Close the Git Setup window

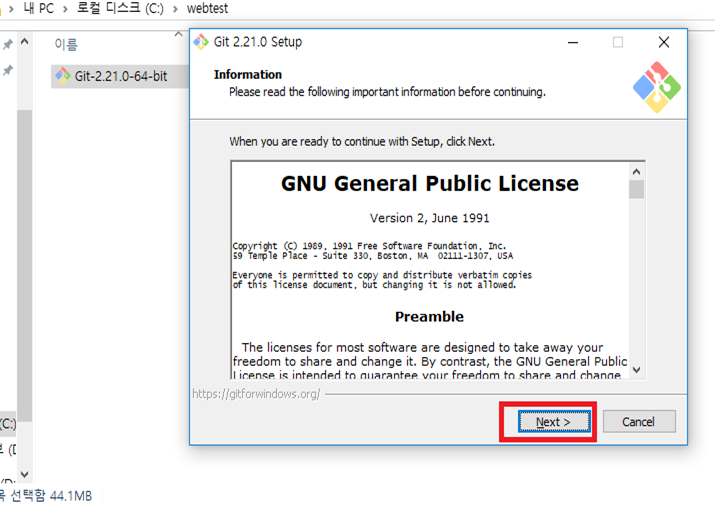(x=664, y=42)
